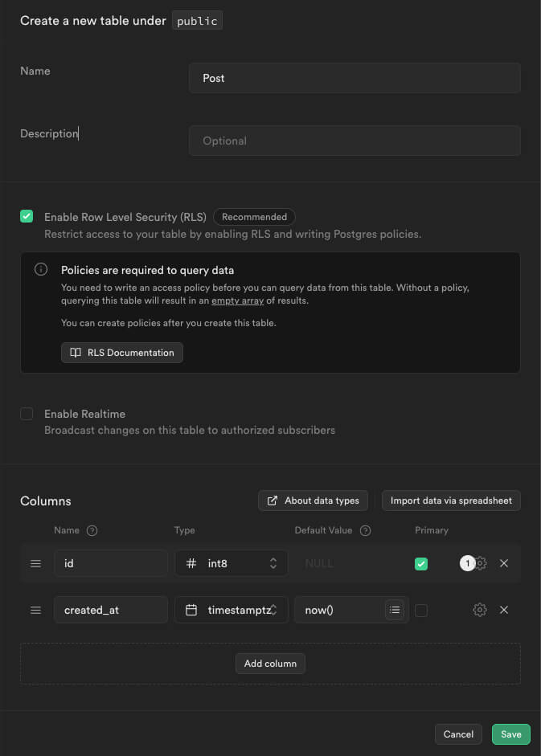541x756 pixels.
Task: Enable Realtime checkbox
Action: click(x=27, y=414)
